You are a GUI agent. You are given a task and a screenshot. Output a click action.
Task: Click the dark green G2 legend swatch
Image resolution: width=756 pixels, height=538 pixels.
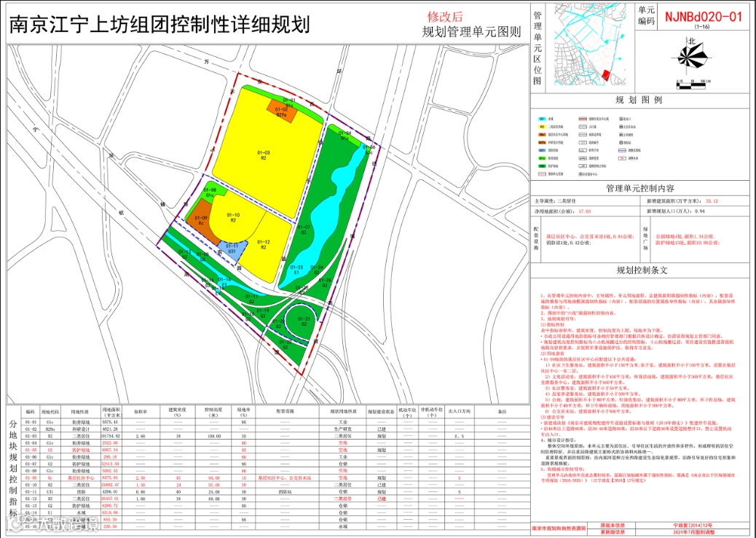click(542, 166)
